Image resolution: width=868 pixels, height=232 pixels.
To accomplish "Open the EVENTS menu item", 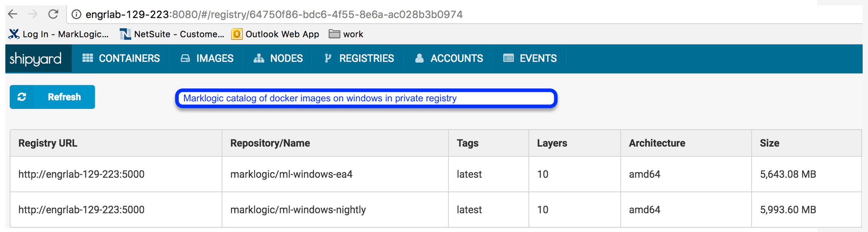I will 538,58.
